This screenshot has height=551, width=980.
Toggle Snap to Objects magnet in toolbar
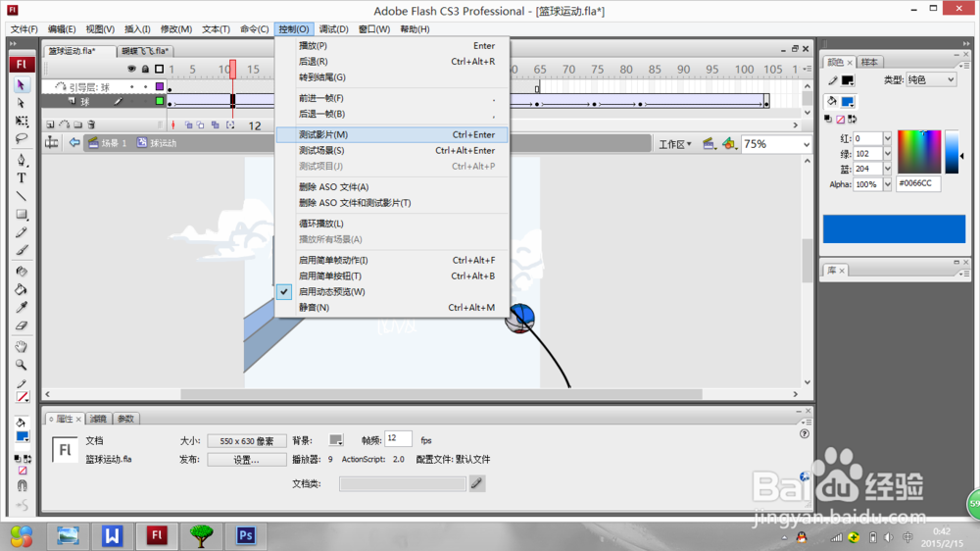click(x=23, y=485)
